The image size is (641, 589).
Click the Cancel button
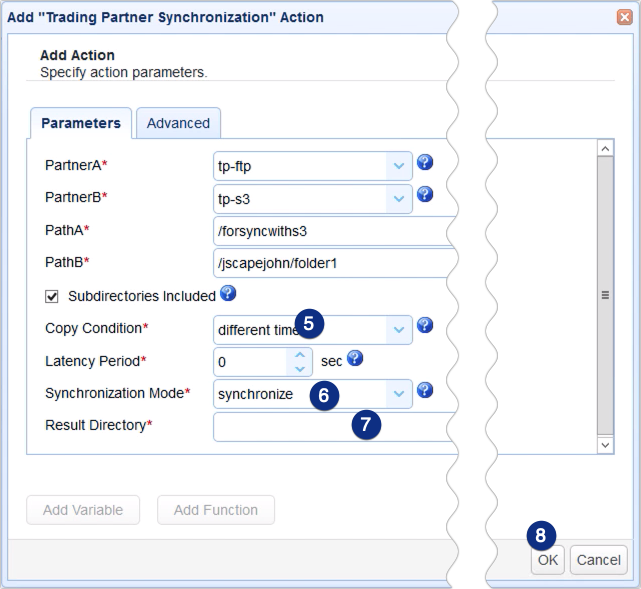[598, 560]
